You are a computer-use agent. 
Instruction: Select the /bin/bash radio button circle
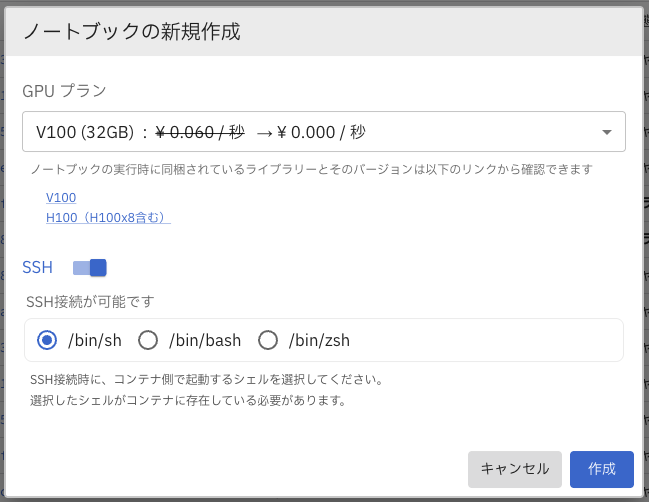pos(148,340)
